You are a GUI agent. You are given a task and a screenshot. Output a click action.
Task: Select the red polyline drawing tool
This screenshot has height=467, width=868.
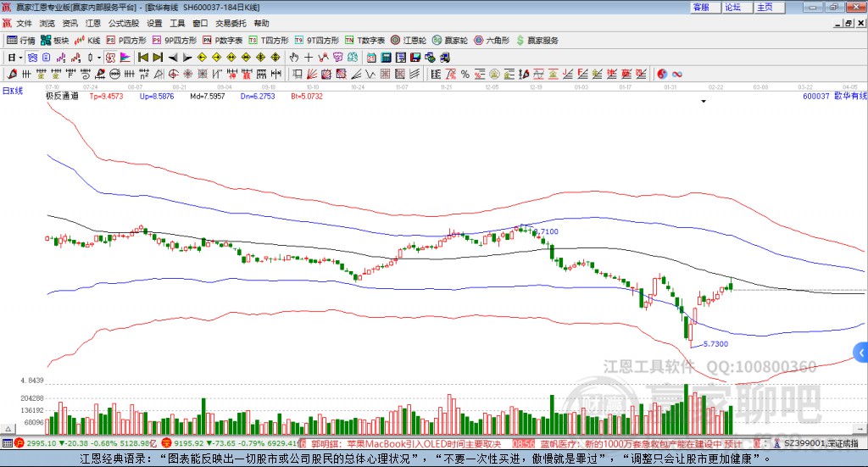pyautogui.click(x=323, y=58)
